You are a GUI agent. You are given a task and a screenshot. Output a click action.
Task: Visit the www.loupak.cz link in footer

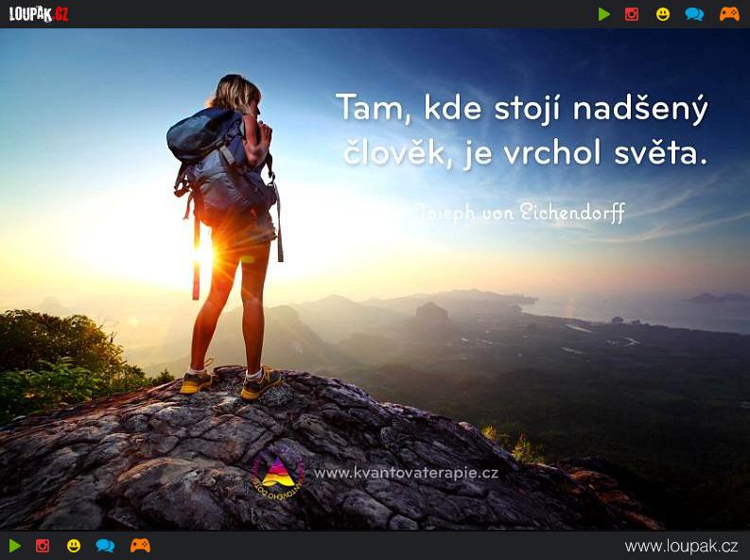[681, 546]
